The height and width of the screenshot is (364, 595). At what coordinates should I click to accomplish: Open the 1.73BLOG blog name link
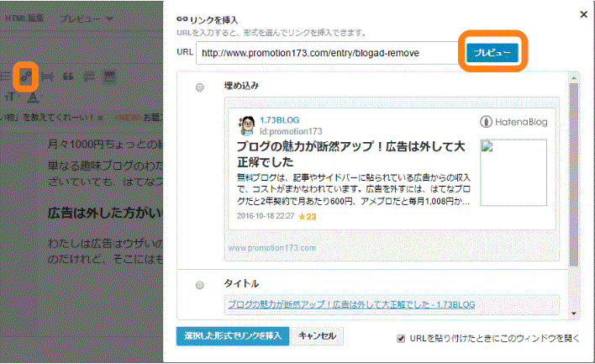click(279, 120)
